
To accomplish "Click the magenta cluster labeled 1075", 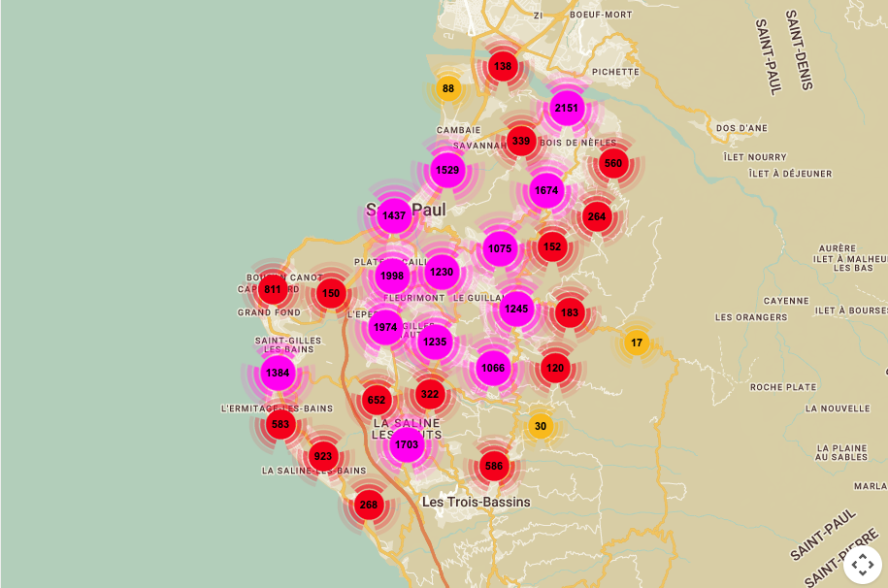I will coord(500,249).
